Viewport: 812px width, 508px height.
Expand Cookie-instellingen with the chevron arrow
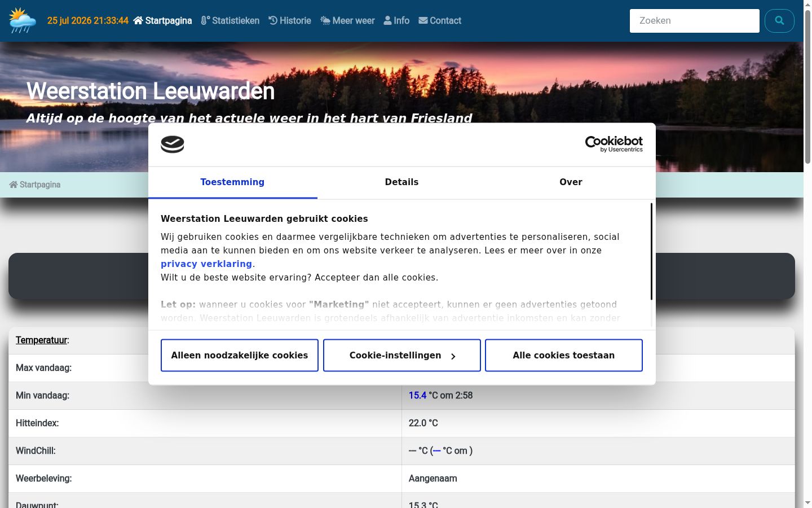(453, 356)
